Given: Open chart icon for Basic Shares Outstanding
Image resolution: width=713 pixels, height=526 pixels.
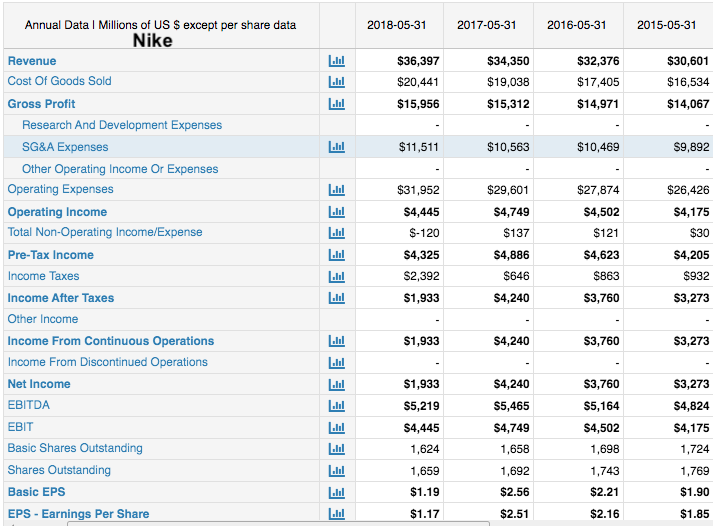Looking at the screenshot, I should (x=336, y=449).
